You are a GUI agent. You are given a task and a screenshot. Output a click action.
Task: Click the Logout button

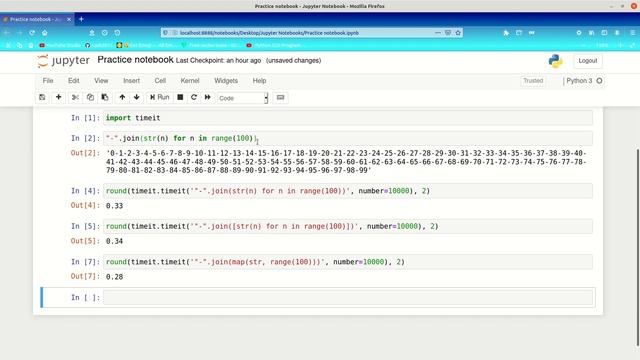pos(587,61)
